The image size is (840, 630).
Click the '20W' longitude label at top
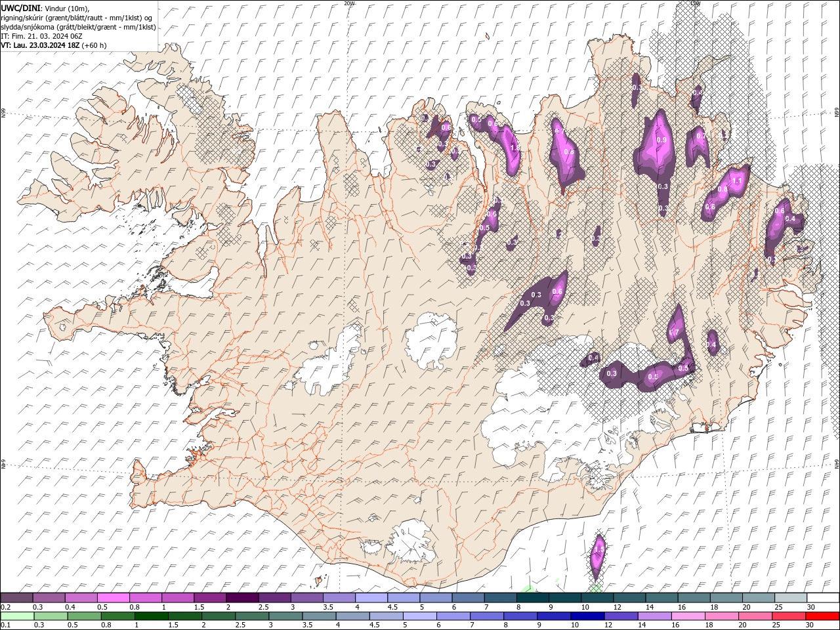coord(349,3)
